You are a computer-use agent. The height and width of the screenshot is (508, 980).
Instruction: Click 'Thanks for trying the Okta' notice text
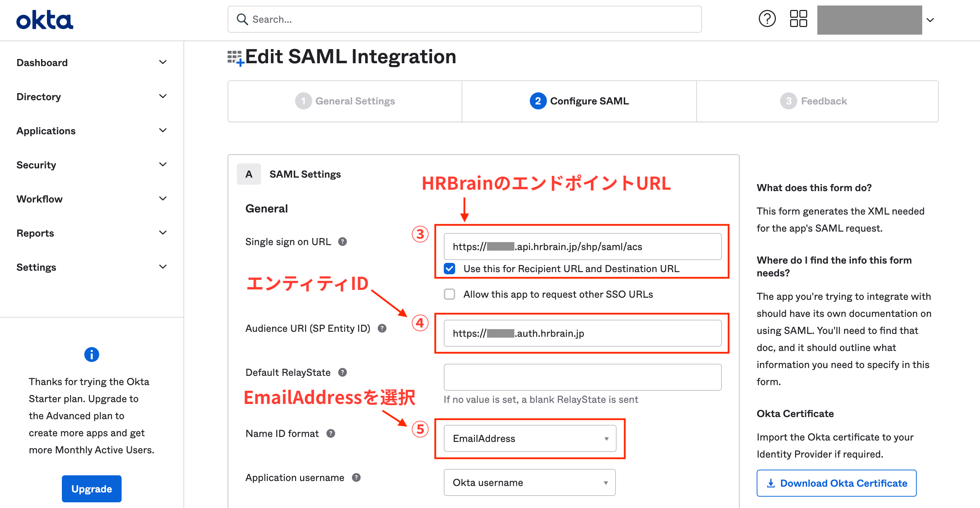click(x=91, y=416)
